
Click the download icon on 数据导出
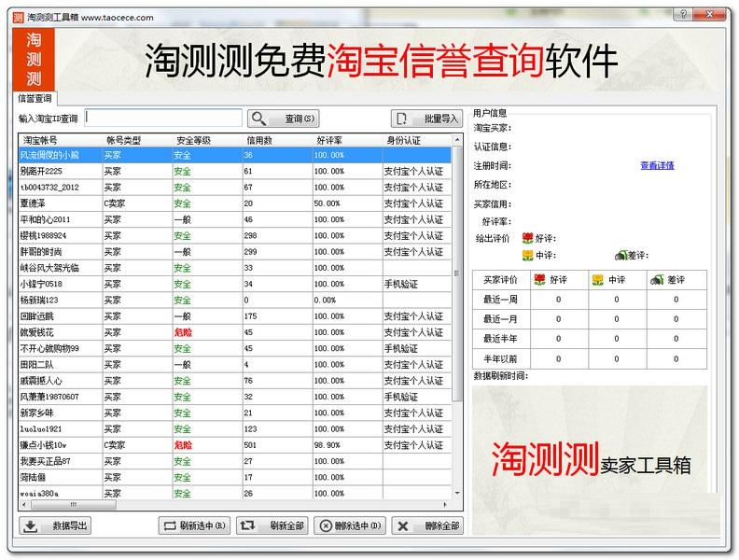31,525
